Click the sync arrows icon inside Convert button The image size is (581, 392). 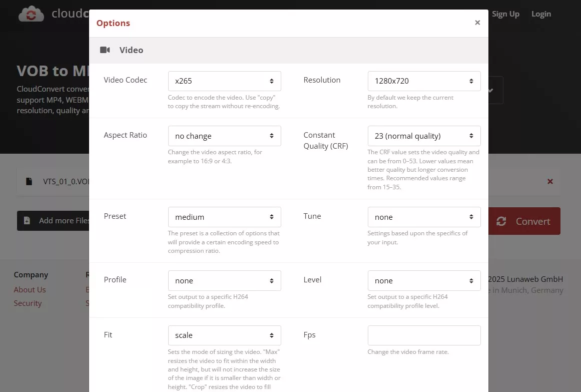click(501, 221)
